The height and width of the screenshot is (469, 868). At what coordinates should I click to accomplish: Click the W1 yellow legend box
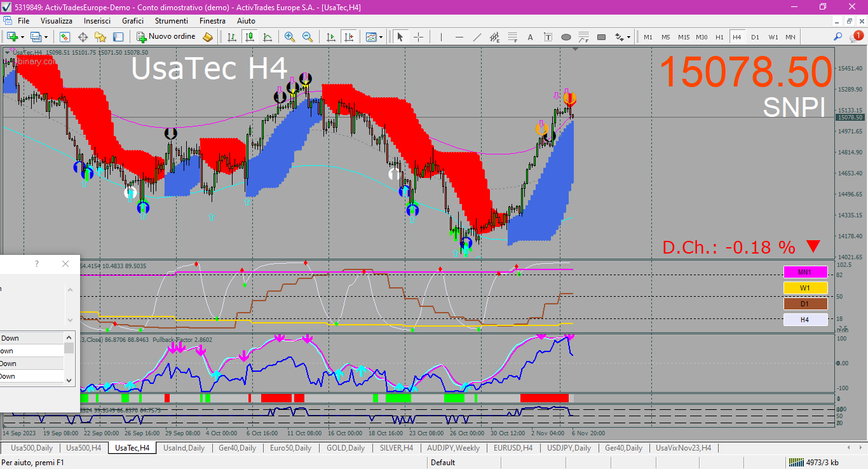[x=805, y=288]
